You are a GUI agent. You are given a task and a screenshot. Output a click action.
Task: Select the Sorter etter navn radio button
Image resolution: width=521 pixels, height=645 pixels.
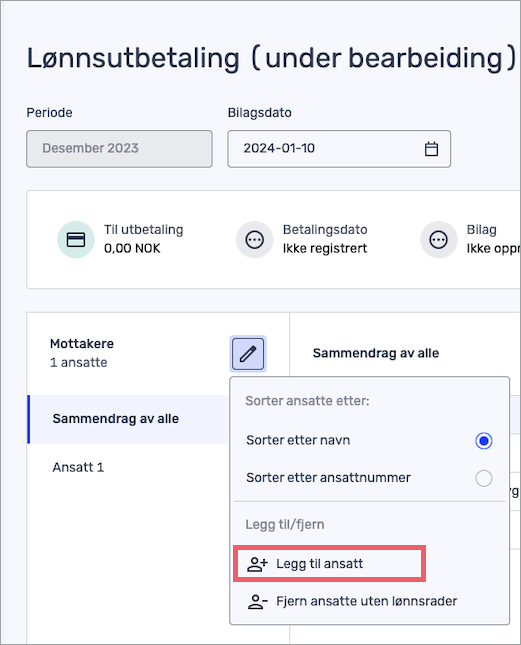coord(484,441)
